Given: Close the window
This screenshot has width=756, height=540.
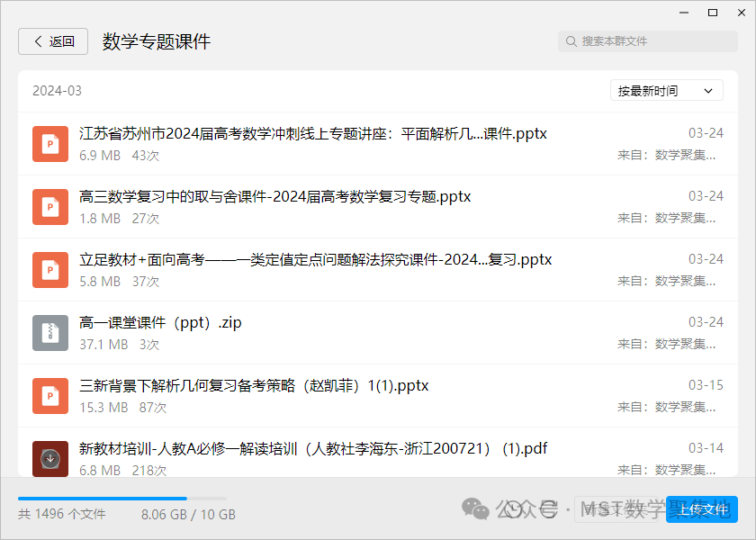Looking at the screenshot, I should tap(742, 13).
